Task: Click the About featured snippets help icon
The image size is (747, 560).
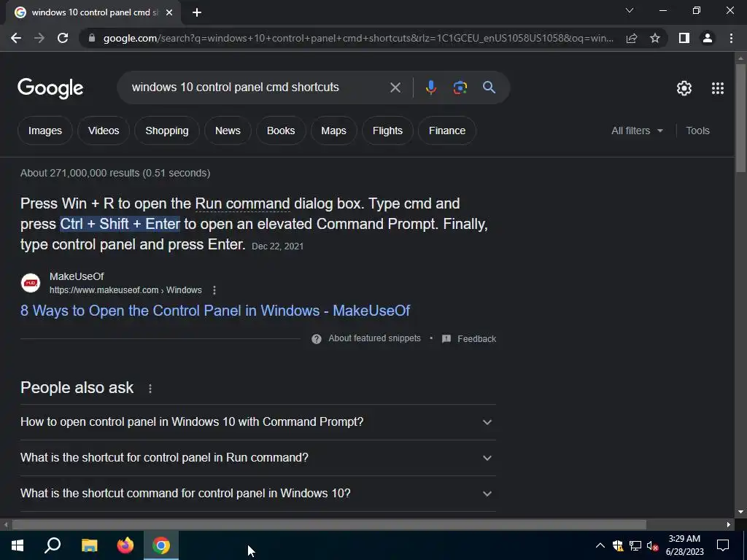Action: [317, 339]
